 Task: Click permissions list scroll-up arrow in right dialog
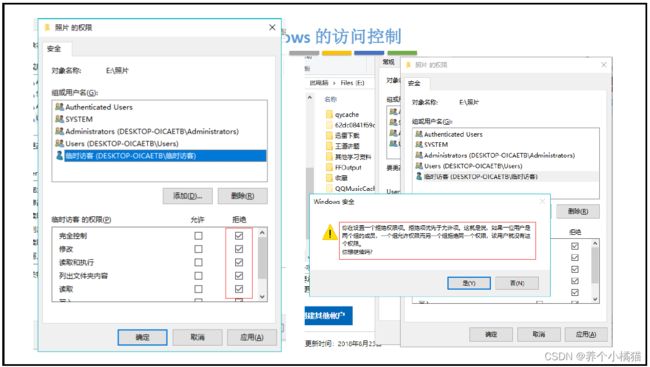click(x=595, y=243)
